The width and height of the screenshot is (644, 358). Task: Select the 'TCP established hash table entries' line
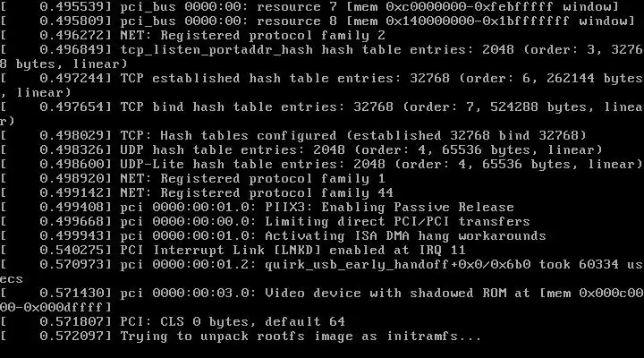pos(321,86)
